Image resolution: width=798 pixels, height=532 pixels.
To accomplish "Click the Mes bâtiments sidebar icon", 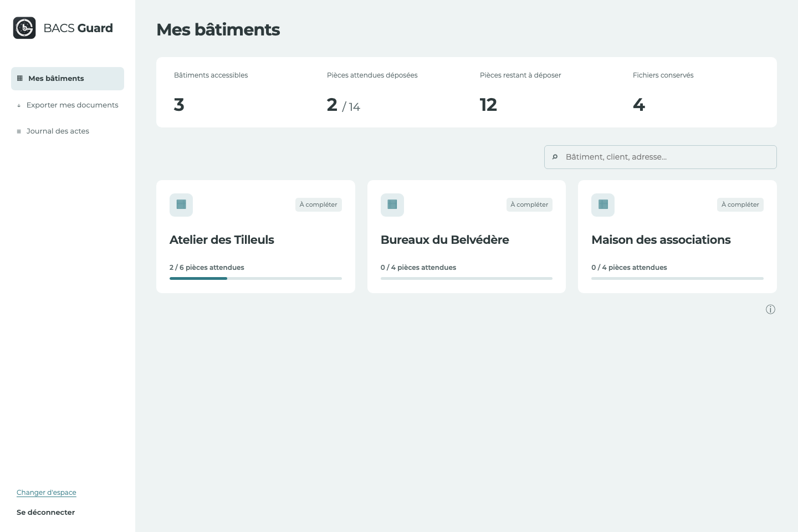I will [x=20, y=78].
